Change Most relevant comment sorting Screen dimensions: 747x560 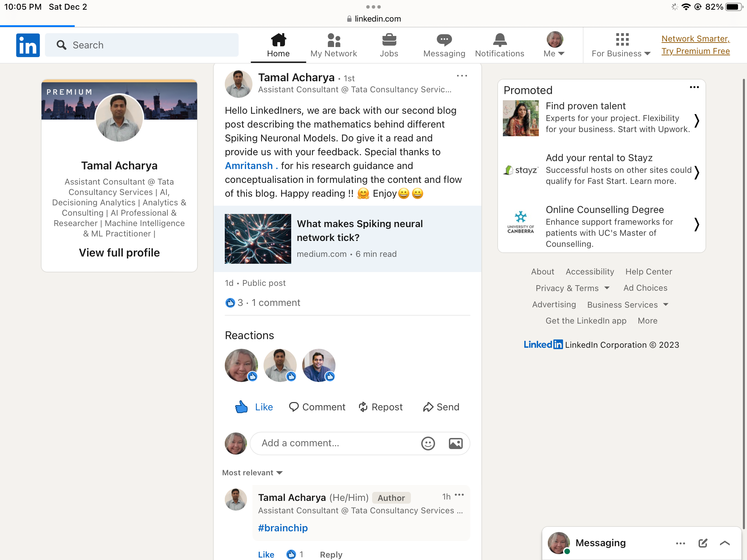coord(252,473)
